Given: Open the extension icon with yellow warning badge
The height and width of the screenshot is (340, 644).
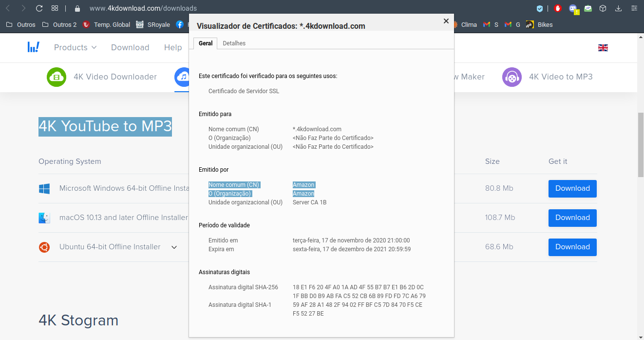Looking at the screenshot, I should 574,9.
